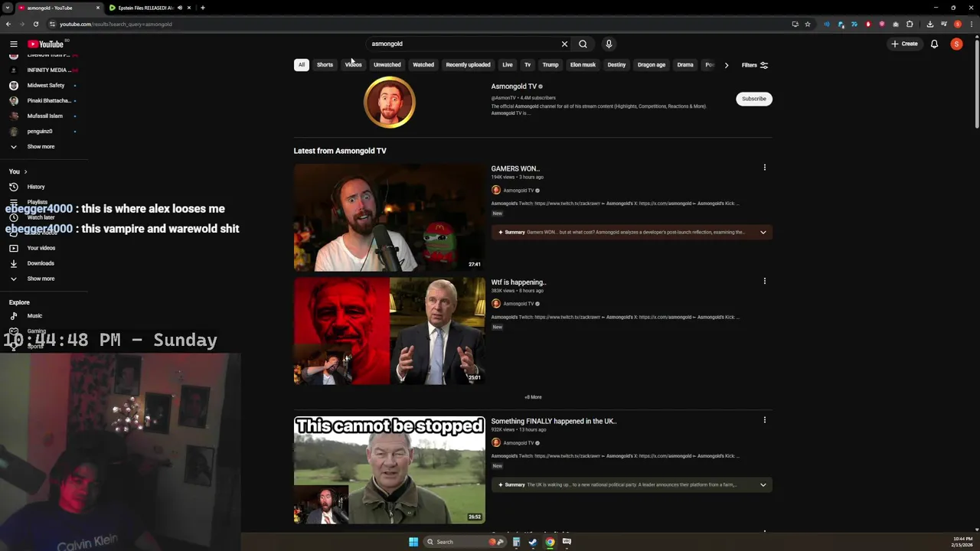Reload the current page
The height and width of the screenshot is (551, 980).
(x=35, y=24)
